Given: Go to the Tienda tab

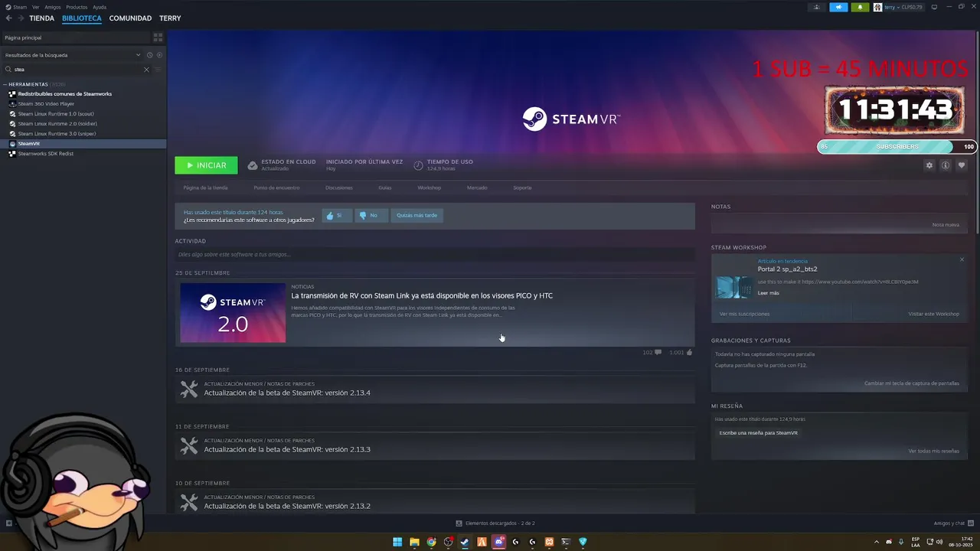Looking at the screenshot, I should pos(41,18).
